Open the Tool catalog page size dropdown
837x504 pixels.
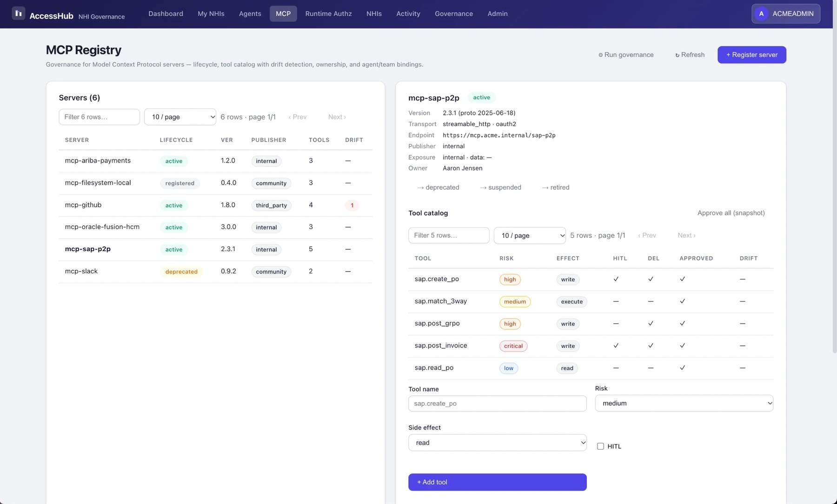[x=530, y=235]
